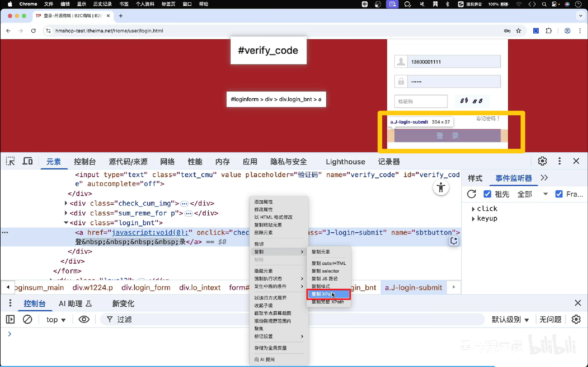Activate the inspect element picker icon
This screenshot has width=588, height=367.
tap(10, 161)
